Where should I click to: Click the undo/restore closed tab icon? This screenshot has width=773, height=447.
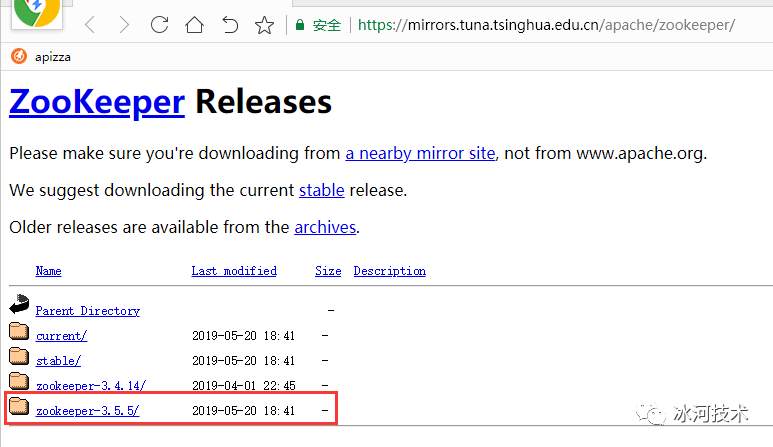pyautogui.click(x=229, y=25)
